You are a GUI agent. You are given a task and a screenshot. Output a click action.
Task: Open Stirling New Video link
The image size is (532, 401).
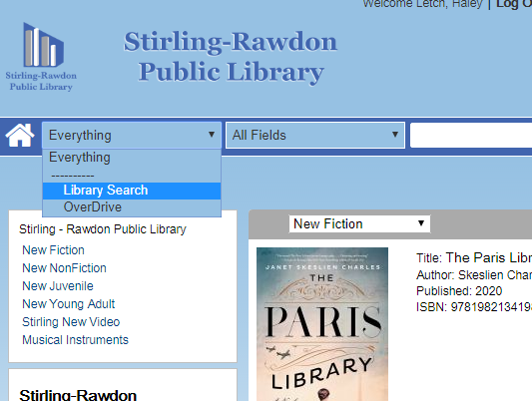click(71, 322)
